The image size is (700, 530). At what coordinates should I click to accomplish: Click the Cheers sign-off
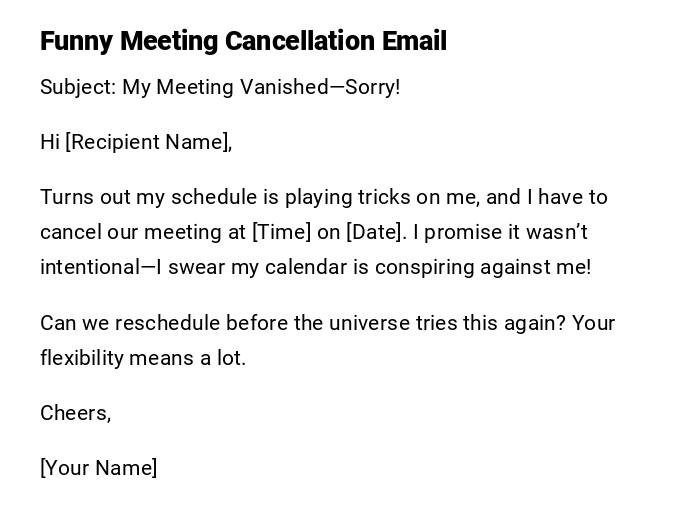click(73, 413)
